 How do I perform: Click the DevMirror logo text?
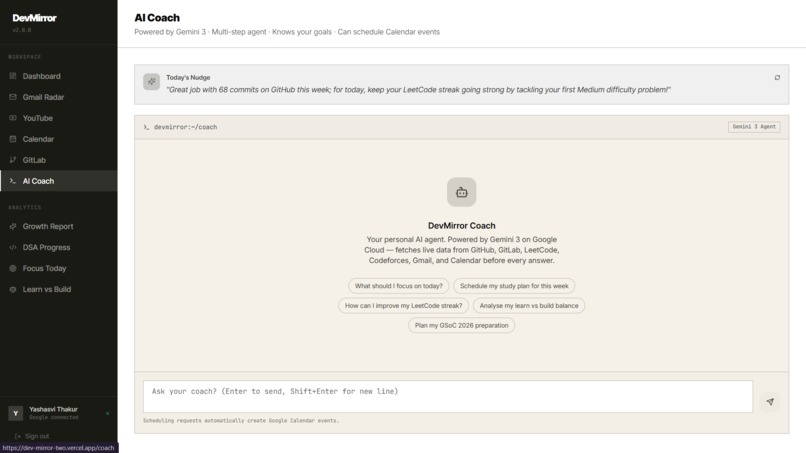(x=34, y=18)
